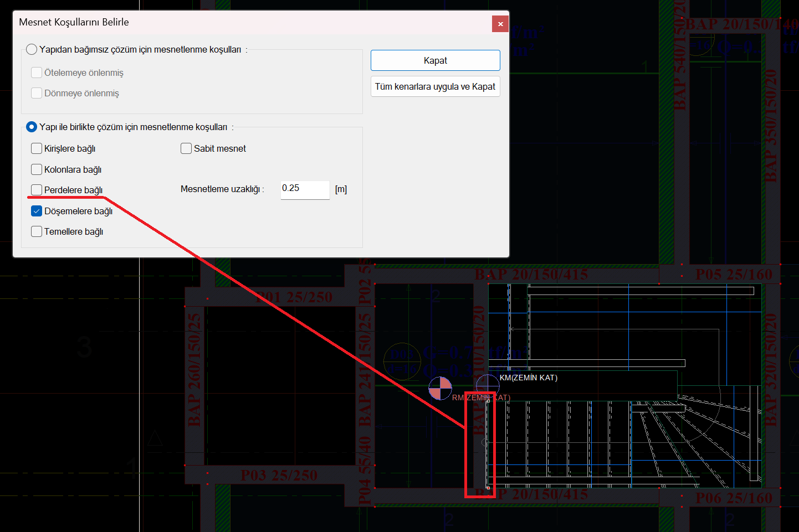Click the 'Ötelemeye önlenmiş' checkbox

pos(37,73)
